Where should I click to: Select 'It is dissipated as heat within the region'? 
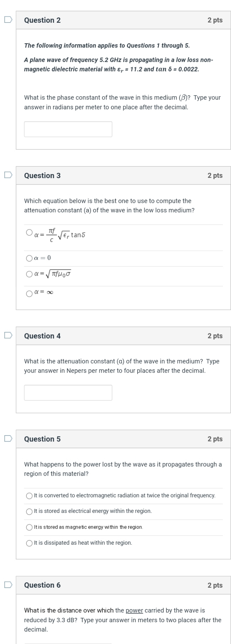pyautogui.click(x=29, y=543)
